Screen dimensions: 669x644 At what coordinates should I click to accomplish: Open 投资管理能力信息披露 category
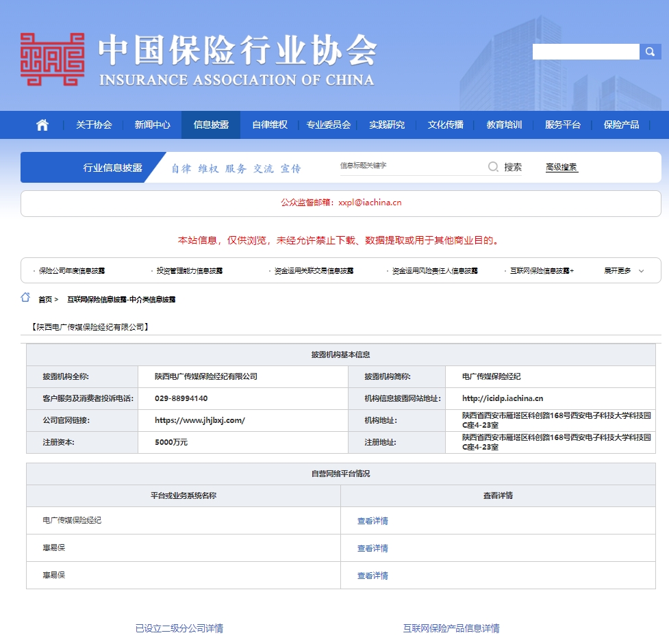[x=190, y=271]
